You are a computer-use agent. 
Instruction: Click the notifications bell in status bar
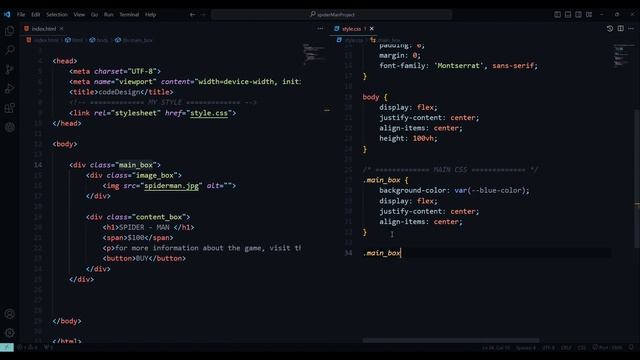631,348
